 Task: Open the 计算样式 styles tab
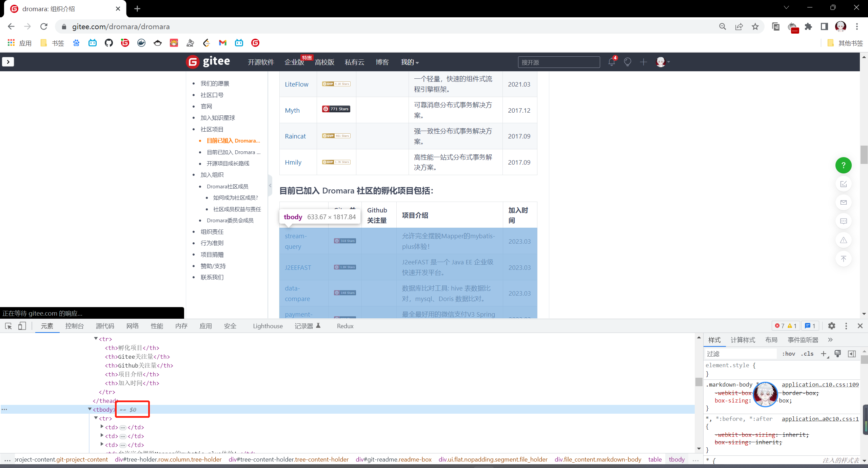click(743, 340)
